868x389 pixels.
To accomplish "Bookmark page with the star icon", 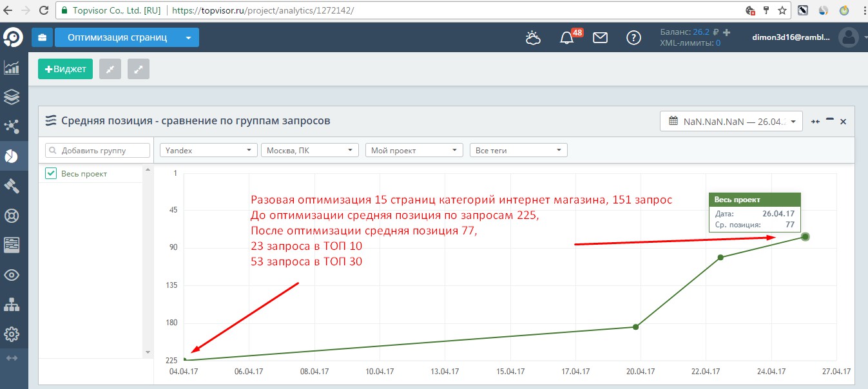I will 782,10.
